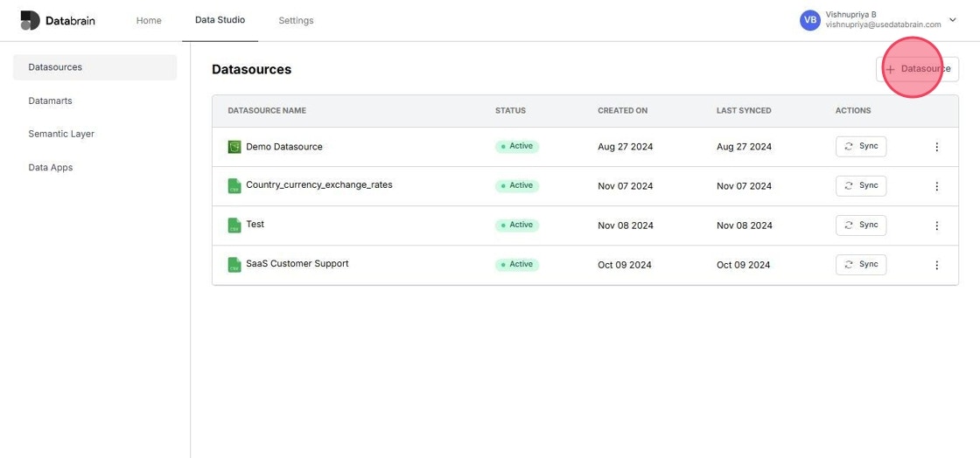The width and height of the screenshot is (980, 458).
Task: Click the Demo Datasource database icon
Action: (x=234, y=147)
